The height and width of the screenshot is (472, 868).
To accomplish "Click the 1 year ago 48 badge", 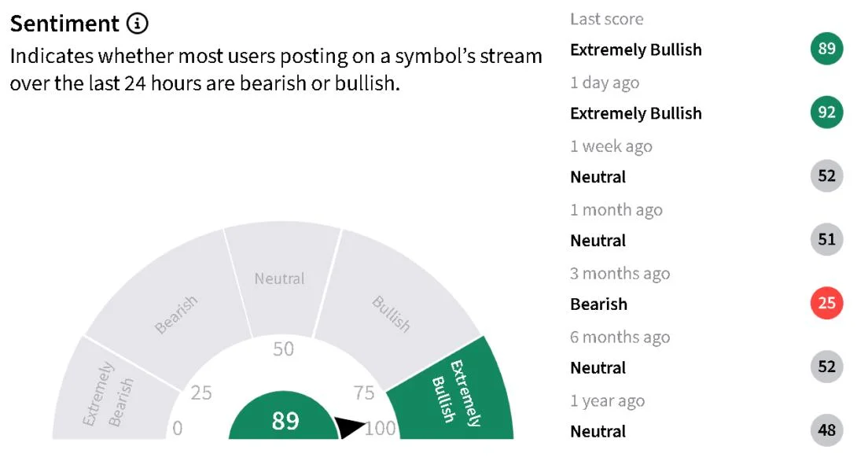I will pyautogui.click(x=826, y=430).
